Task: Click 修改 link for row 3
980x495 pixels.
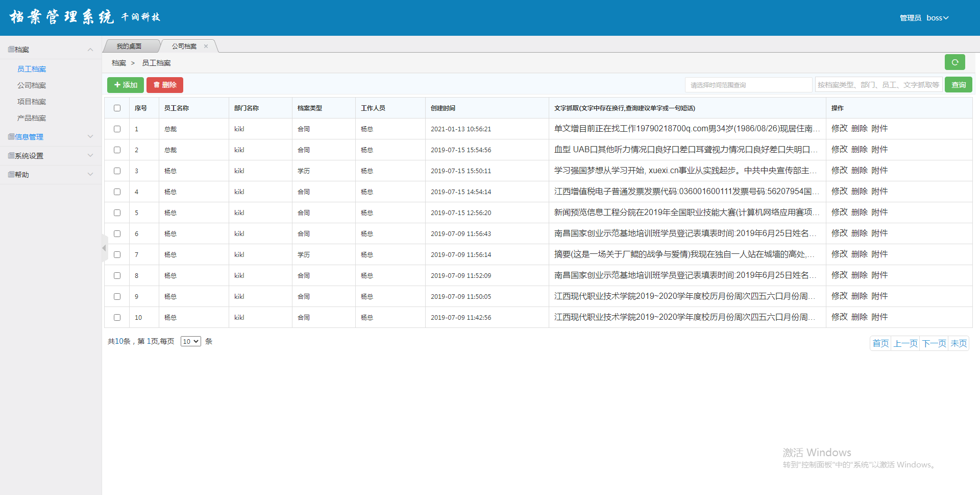Action: click(839, 171)
